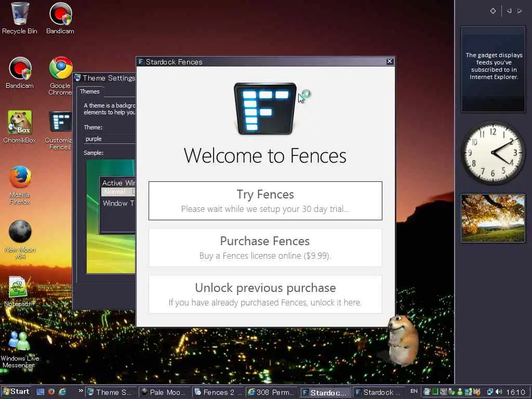
Task: Switch to Theme S... taskbar button
Action: click(111, 392)
